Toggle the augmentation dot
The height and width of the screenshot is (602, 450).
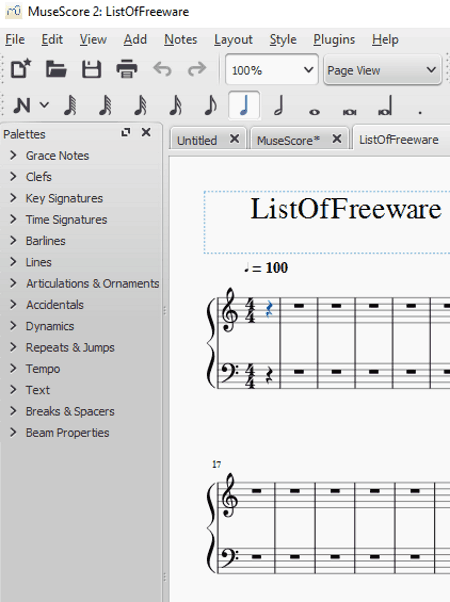[420, 112]
